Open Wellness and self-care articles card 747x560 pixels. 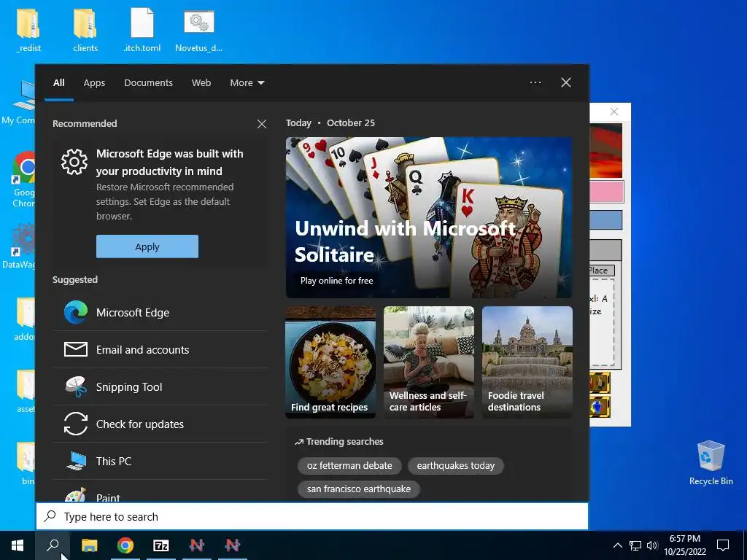429,362
